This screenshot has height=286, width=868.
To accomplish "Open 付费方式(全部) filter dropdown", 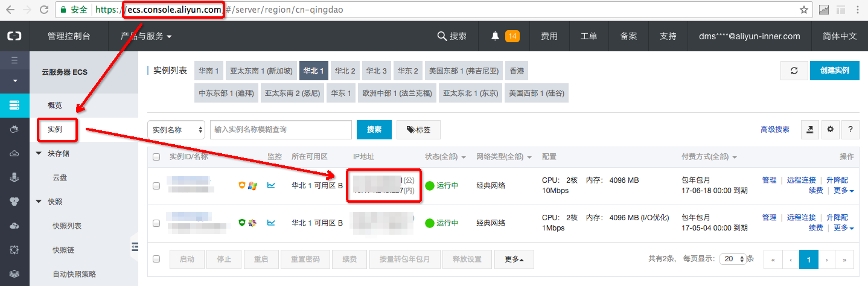I will [709, 157].
